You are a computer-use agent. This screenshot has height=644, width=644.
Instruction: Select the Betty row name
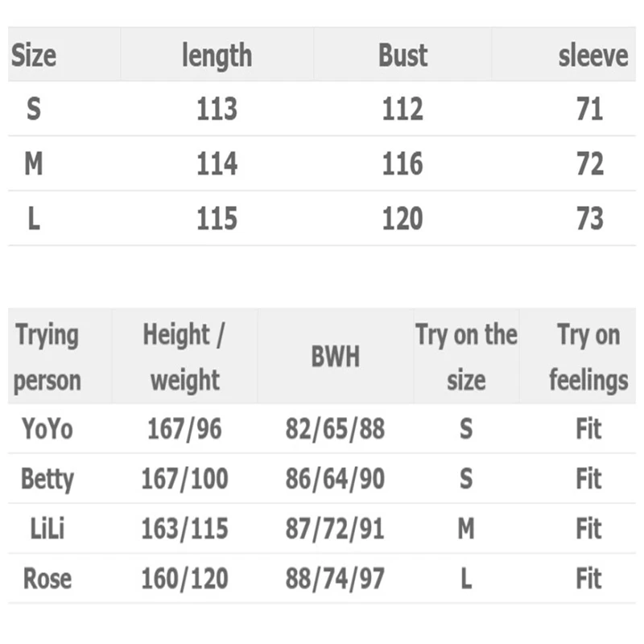(x=47, y=479)
